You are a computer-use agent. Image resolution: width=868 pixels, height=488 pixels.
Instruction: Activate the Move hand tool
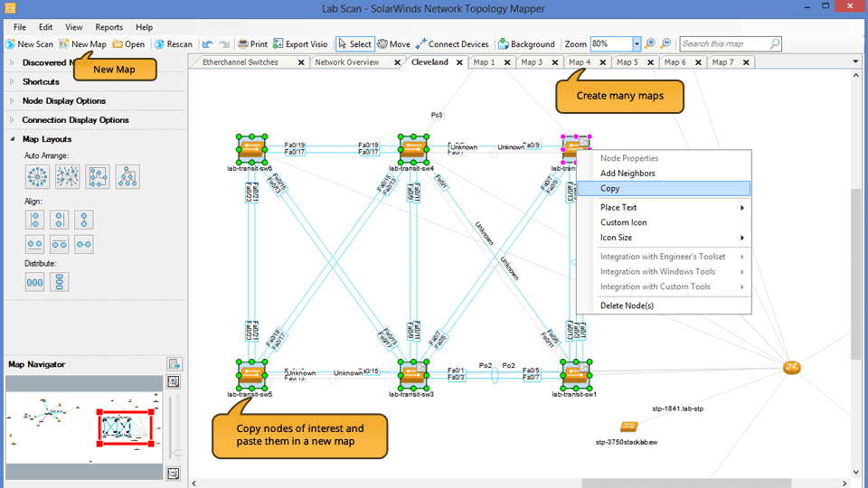[393, 44]
